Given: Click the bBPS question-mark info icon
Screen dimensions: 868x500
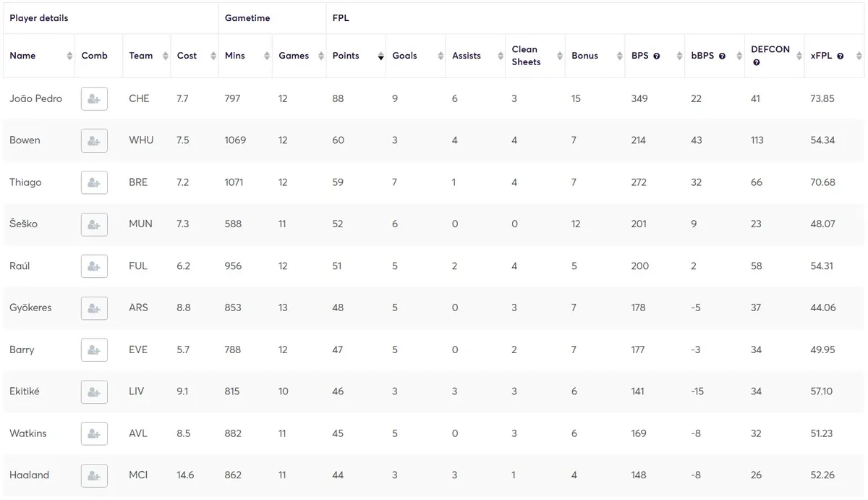Looking at the screenshot, I should (x=721, y=54).
